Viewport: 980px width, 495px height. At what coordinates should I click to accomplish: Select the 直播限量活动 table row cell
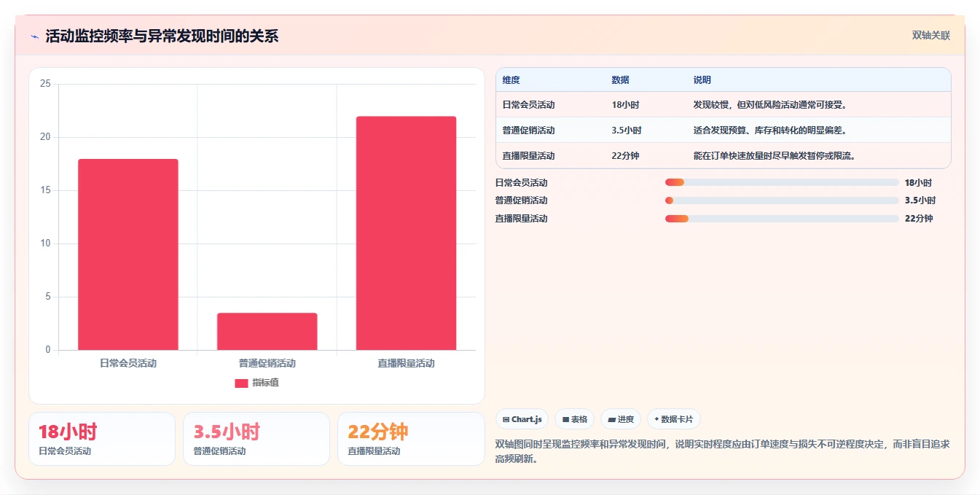tap(528, 156)
